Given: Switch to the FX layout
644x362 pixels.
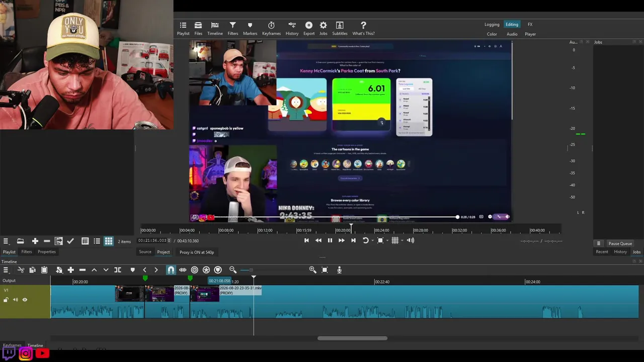Looking at the screenshot, I should click(x=530, y=25).
